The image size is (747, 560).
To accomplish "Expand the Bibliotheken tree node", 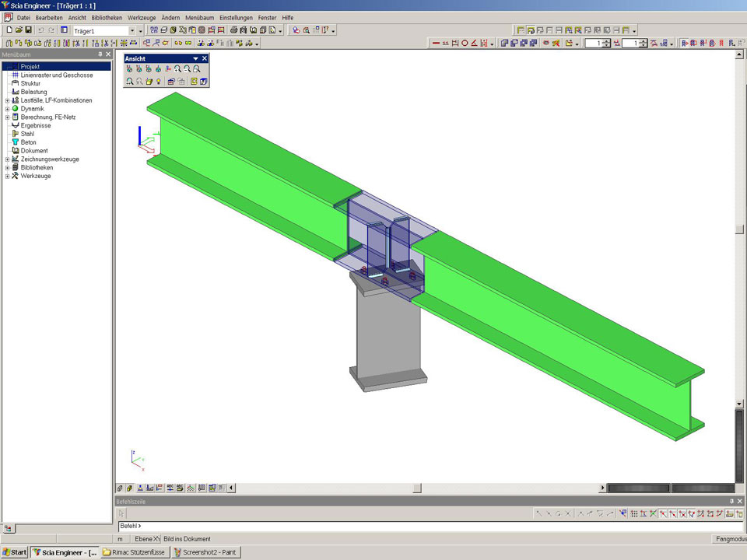I will pos(7,167).
